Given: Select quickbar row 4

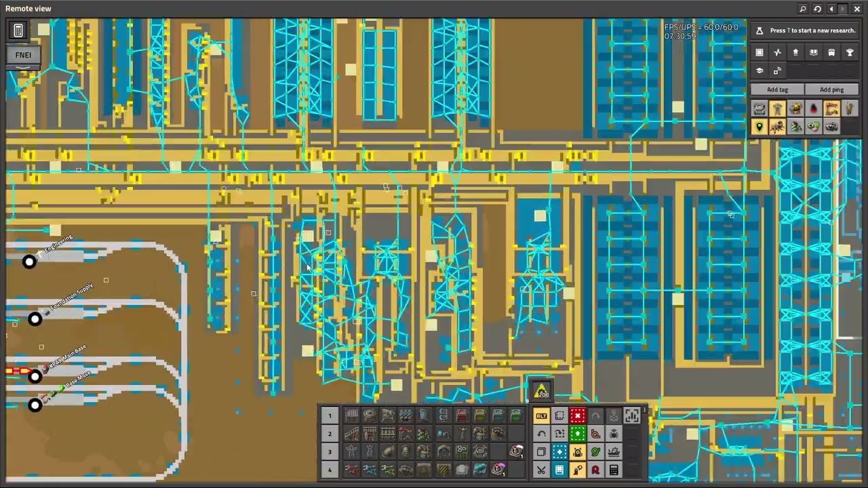Looking at the screenshot, I should 330,470.
